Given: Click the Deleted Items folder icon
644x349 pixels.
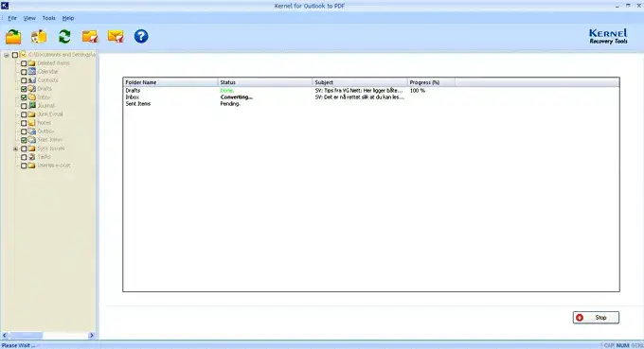Looking at the screenshot, I should 31,63.
